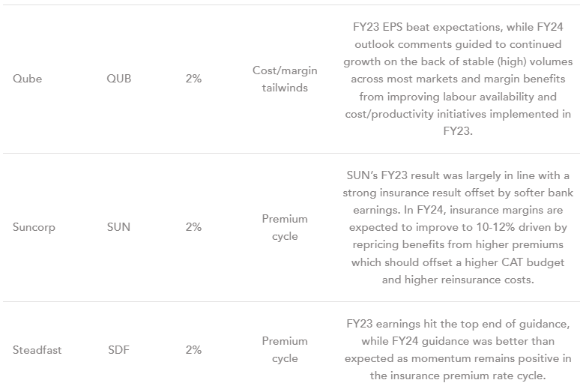Click the Steadfast company name
Screen dimensions: 580x392
tap(36, 350)
